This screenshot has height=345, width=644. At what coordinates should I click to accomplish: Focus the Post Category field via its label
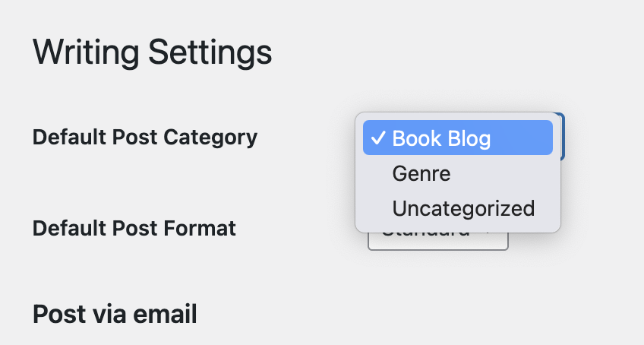145,138
